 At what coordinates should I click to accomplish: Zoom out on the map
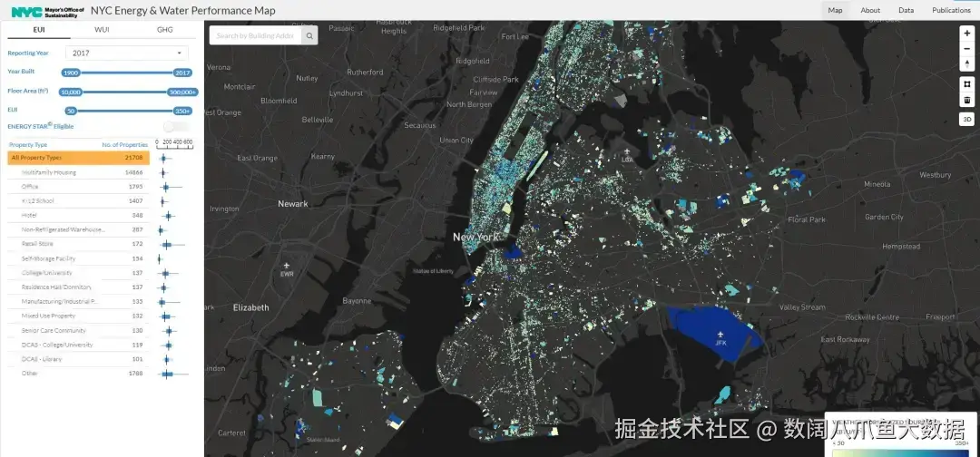coord(967,49)
